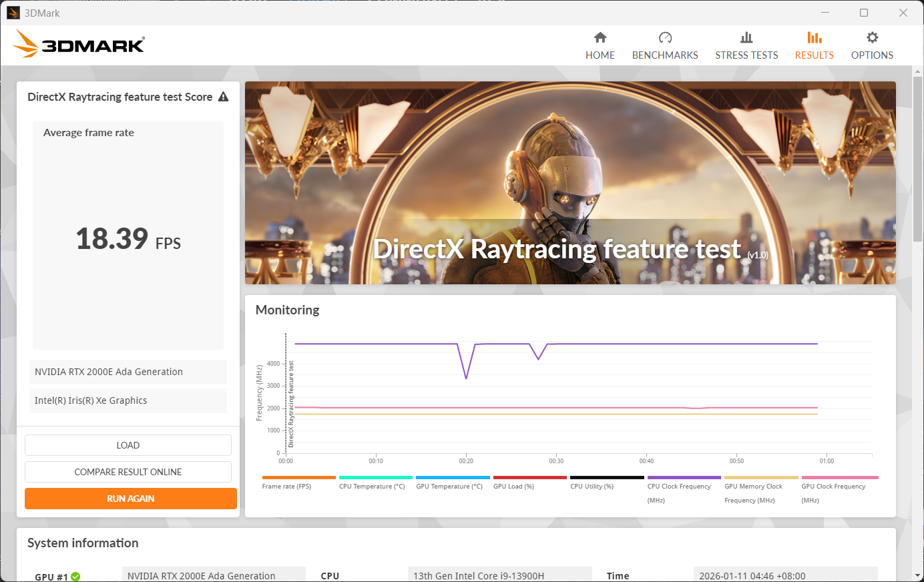Select the BENCHMARKS tab label

[665, 55]
